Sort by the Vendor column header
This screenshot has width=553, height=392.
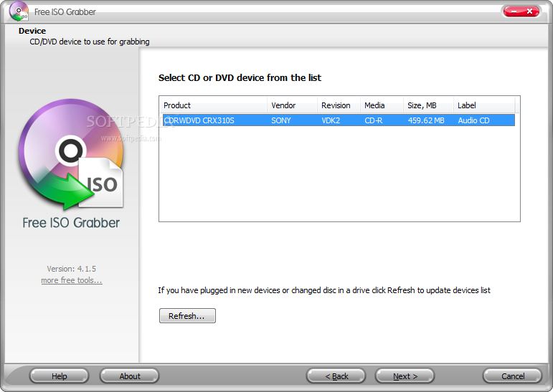(x=293, y=105)
